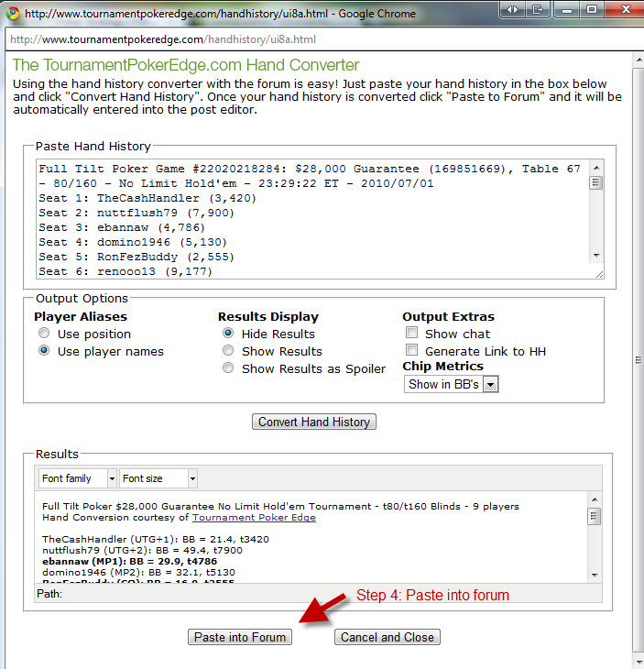Click the results editor scrollbar thumb
Viewport: 644px width, 669px height.
tap(594, 516)
